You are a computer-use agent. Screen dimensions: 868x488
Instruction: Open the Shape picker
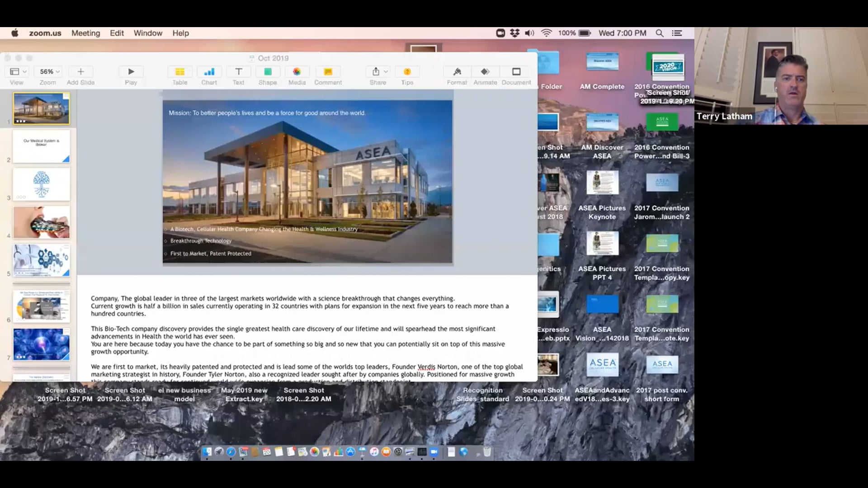[x=268, y=72]
